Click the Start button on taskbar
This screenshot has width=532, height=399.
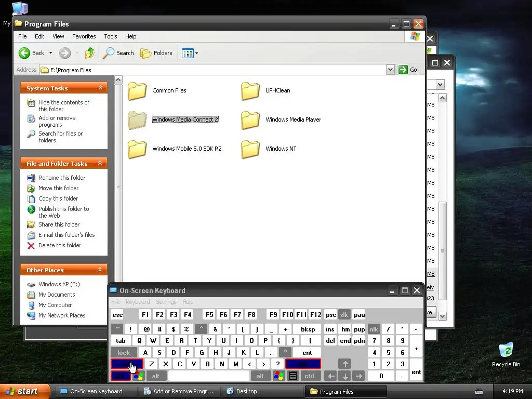pyautogui.click(x=24, y=392)
